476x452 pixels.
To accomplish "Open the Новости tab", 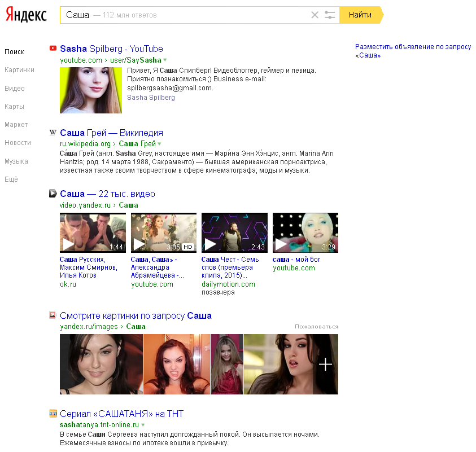I will (18, 143).
